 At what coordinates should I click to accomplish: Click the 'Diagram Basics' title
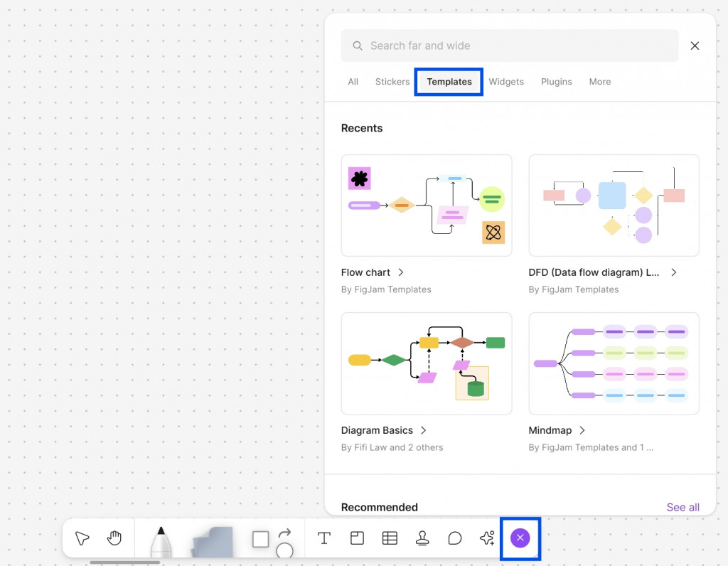[x=377, y=430]
